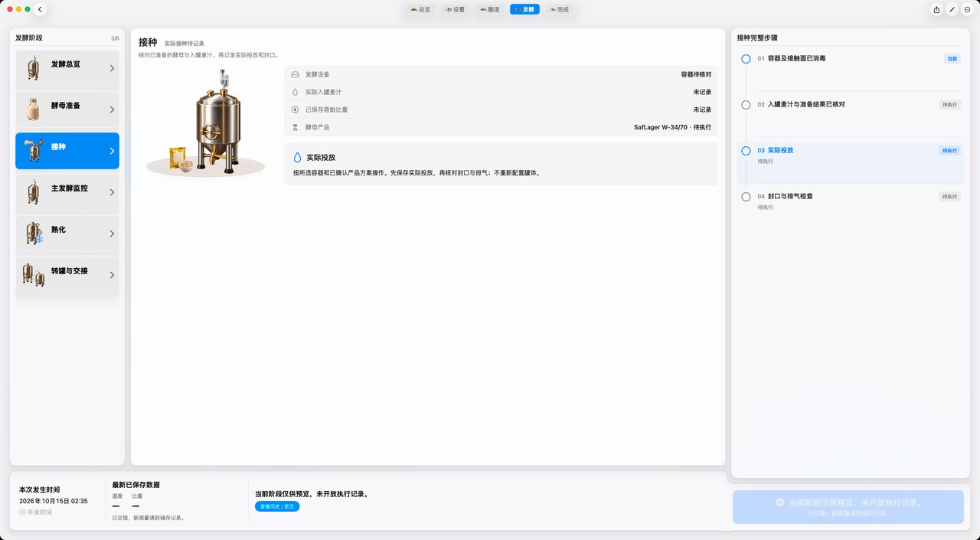Click the 接种完整步骤 heading
The width and height of the screenshot is (980, 540).
coord(758,38)
